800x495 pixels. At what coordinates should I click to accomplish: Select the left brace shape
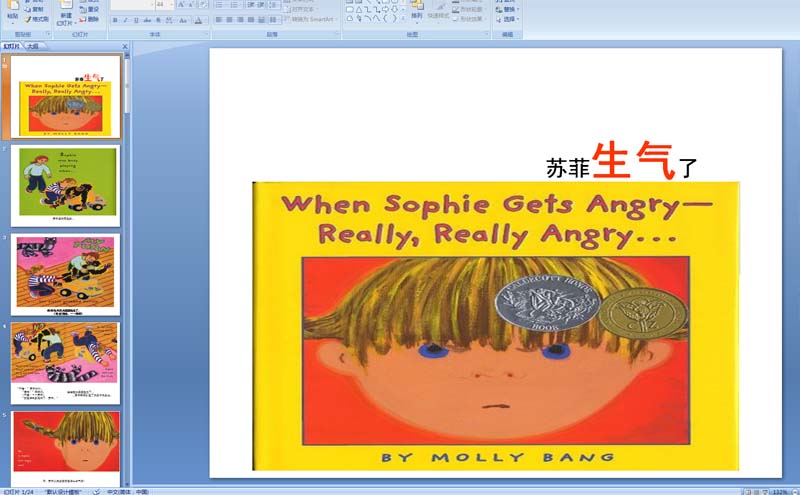coord(386,18)
